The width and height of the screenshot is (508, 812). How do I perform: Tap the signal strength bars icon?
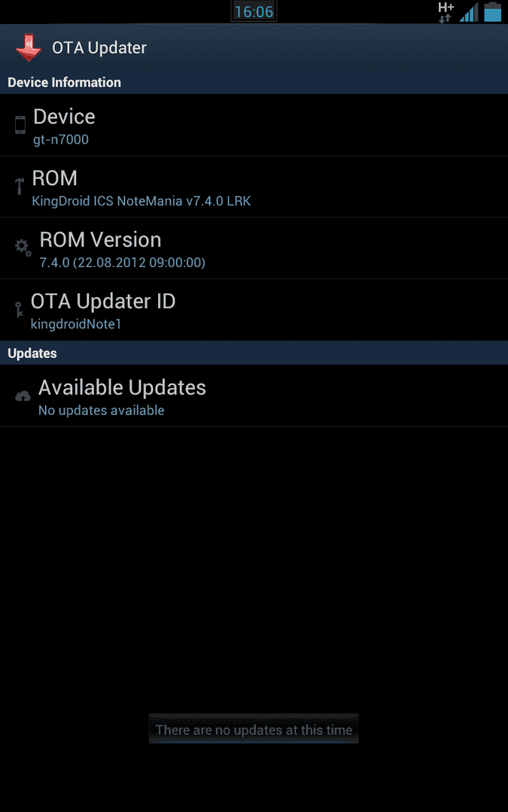pyautogui.click(x=469, y=13)
